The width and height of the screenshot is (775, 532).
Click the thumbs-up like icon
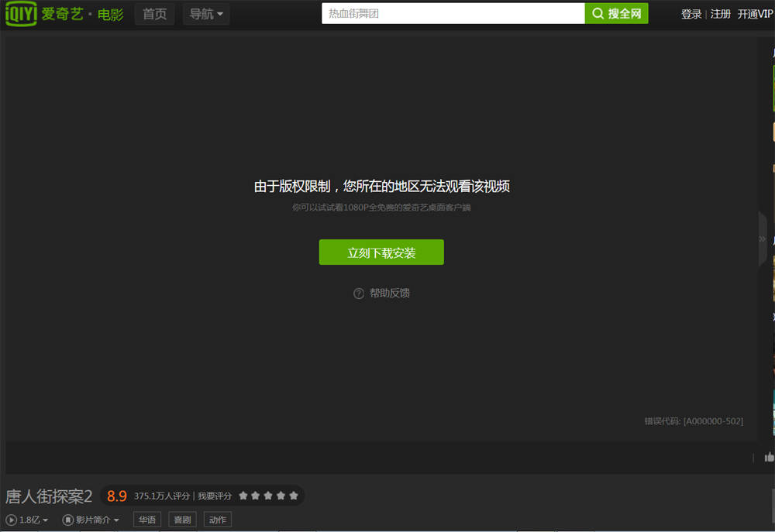pos(769,457)
